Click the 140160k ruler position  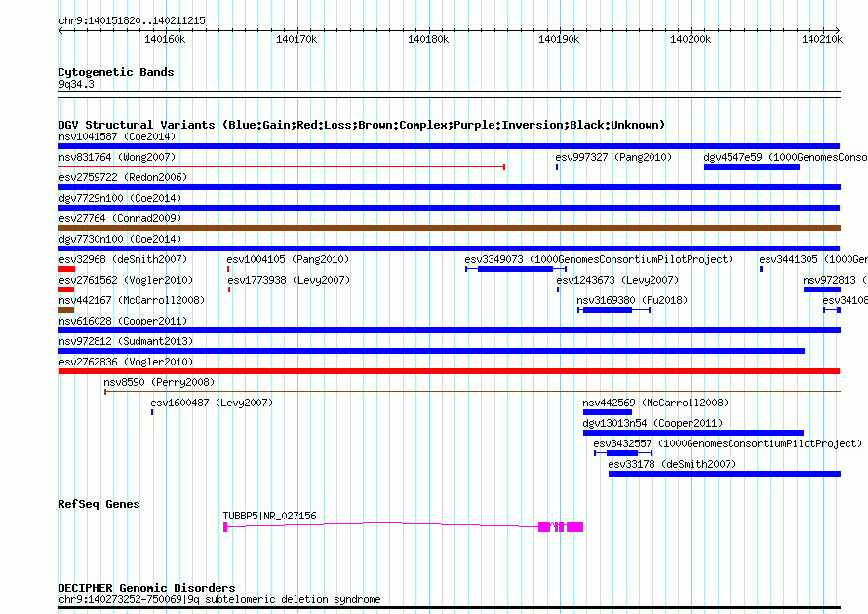click(165, 39)
